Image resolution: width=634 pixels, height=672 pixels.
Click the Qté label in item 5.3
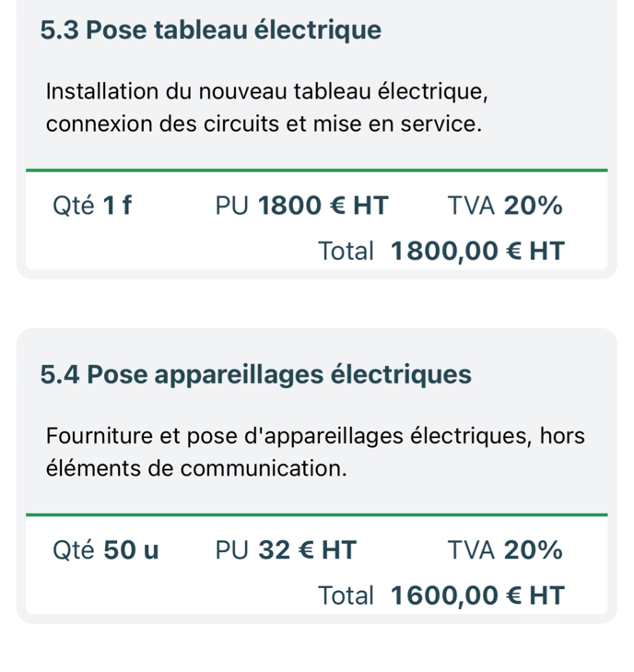click(x=73, y=206)
